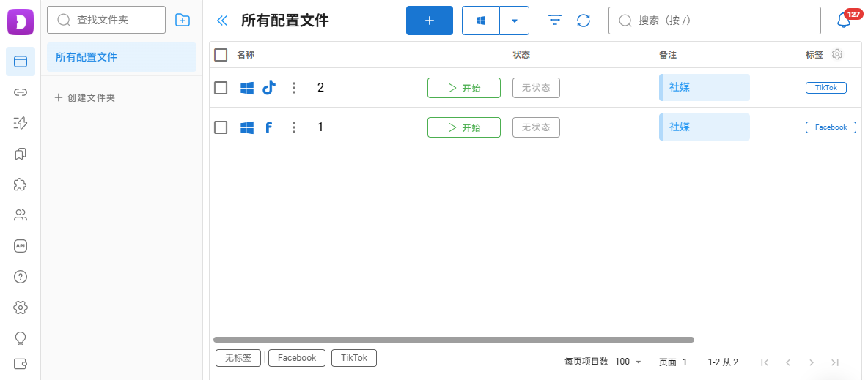Toggle the select-all checkbox in header

221,55
